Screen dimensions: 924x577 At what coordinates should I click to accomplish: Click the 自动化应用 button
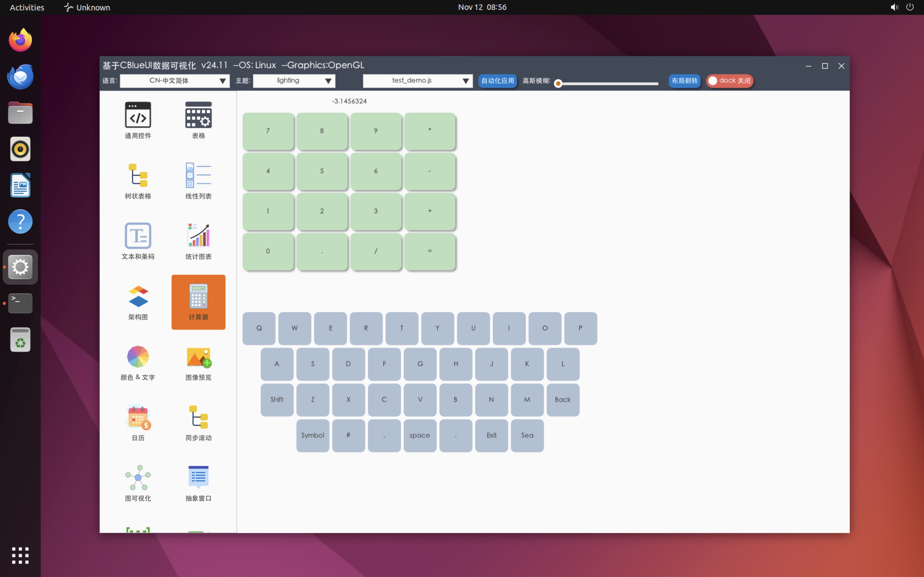pos(497,81)
